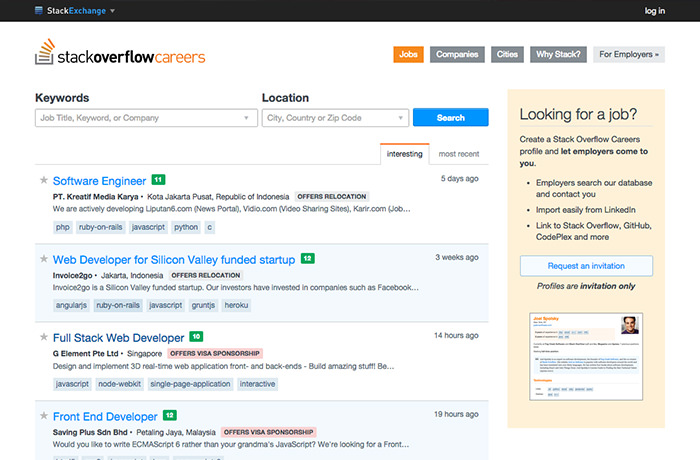The height and width of the screenshot is (460, 700).
Task: Click the 12 badge beside Front End Developer
Action: (170, 415)
